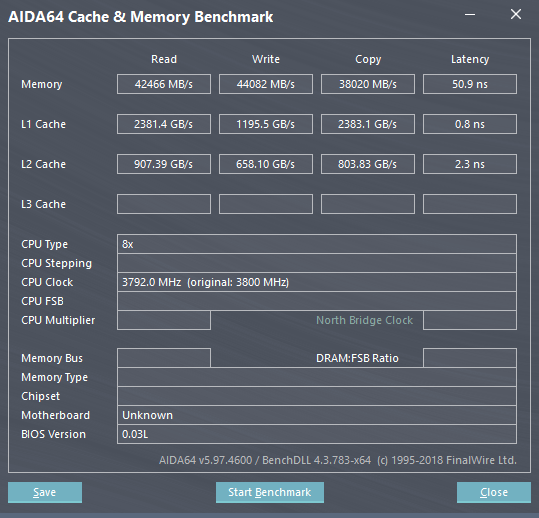
Task: Select L2 Cache Read value 907.39 GB/s
Action: click(x=164, y=164)
